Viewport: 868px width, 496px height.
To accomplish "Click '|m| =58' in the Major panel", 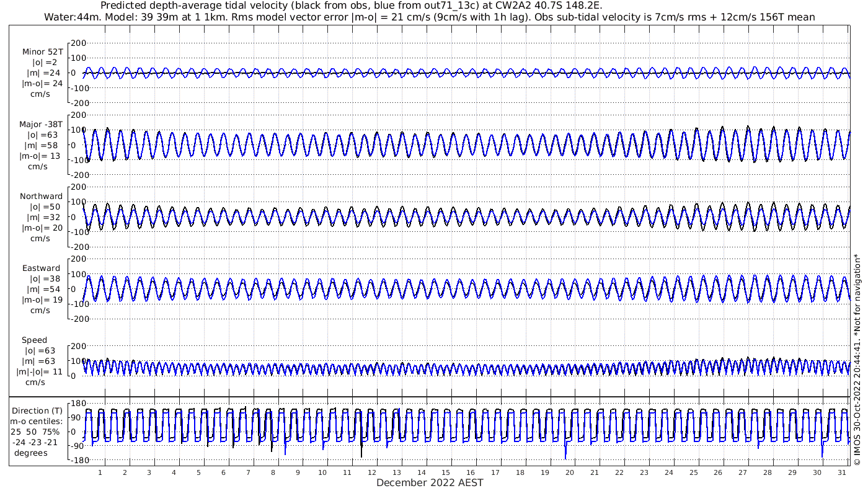I will click(42, 146).
